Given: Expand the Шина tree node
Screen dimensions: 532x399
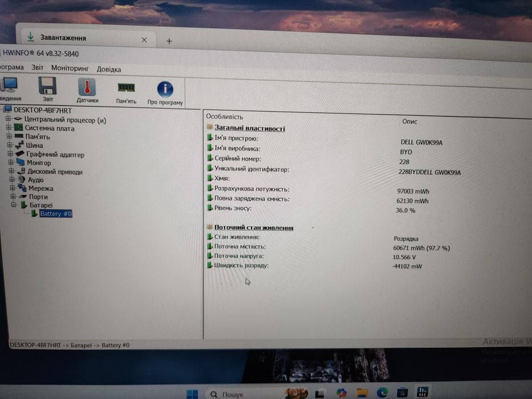Looking at the screenshot, I should pos(10,145).
